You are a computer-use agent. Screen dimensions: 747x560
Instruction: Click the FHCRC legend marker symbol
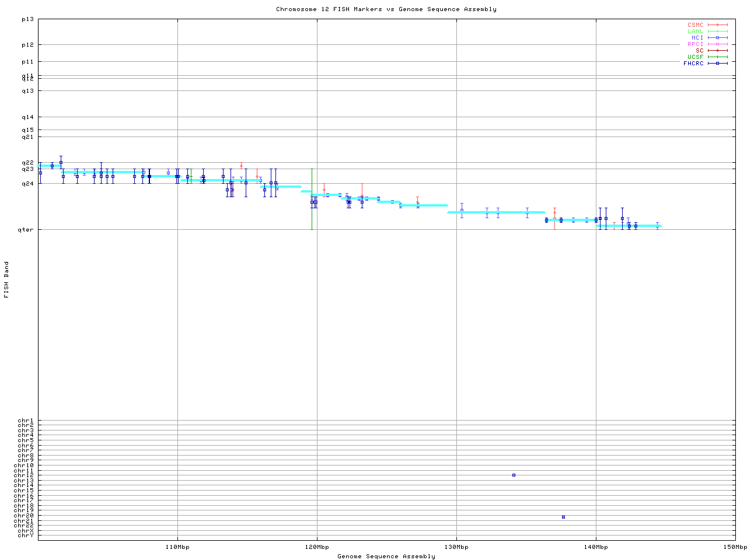coord(717,64)
